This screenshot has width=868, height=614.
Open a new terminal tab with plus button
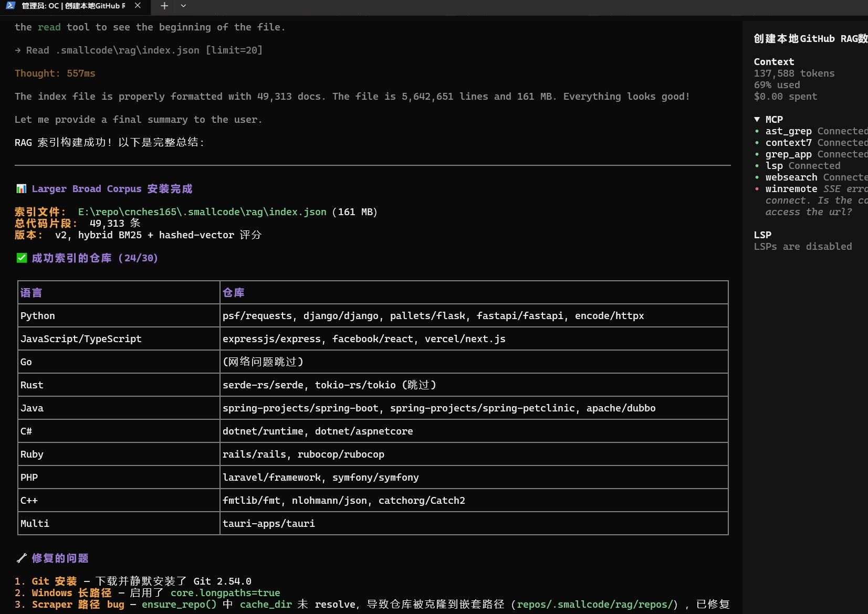(x=164, y=6)
